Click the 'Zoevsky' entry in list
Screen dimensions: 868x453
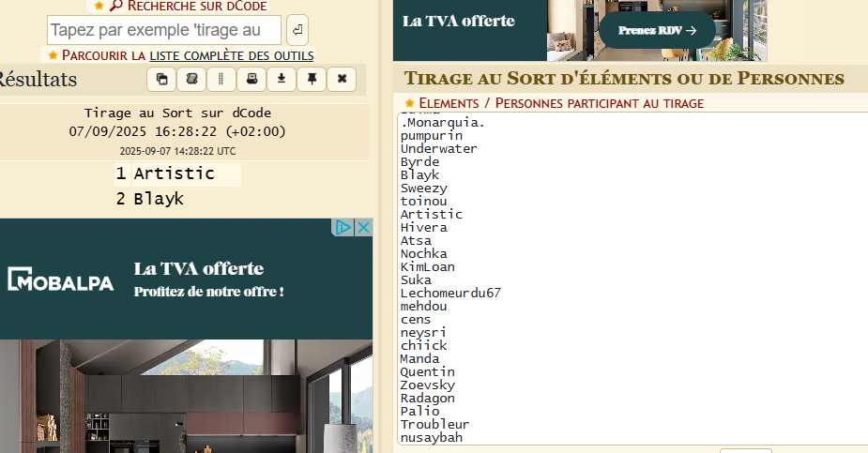pyautogui.click(x=427, y=385)
